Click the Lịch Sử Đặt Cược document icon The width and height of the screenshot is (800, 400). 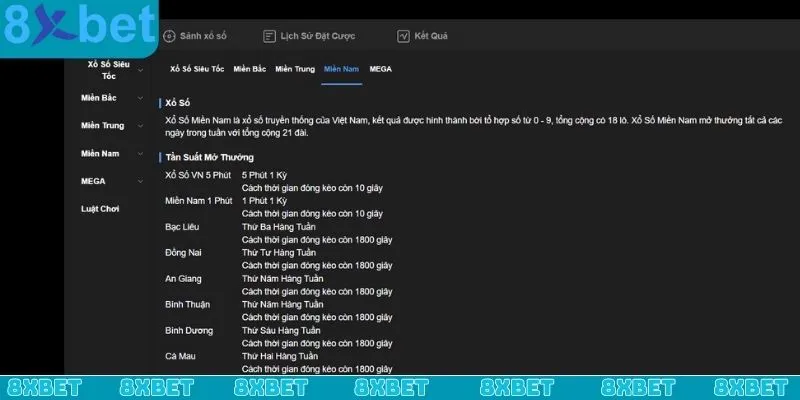tap(269, 36)
